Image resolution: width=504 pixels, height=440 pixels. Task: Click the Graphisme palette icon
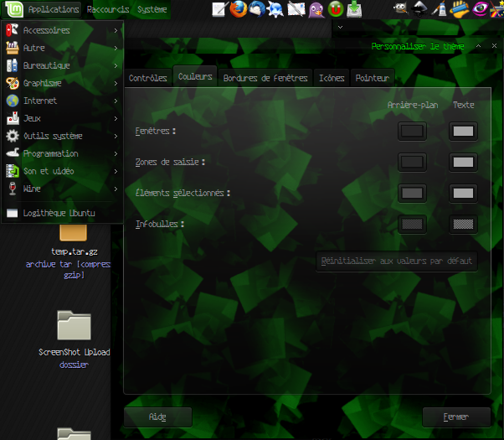coord(13,83)
